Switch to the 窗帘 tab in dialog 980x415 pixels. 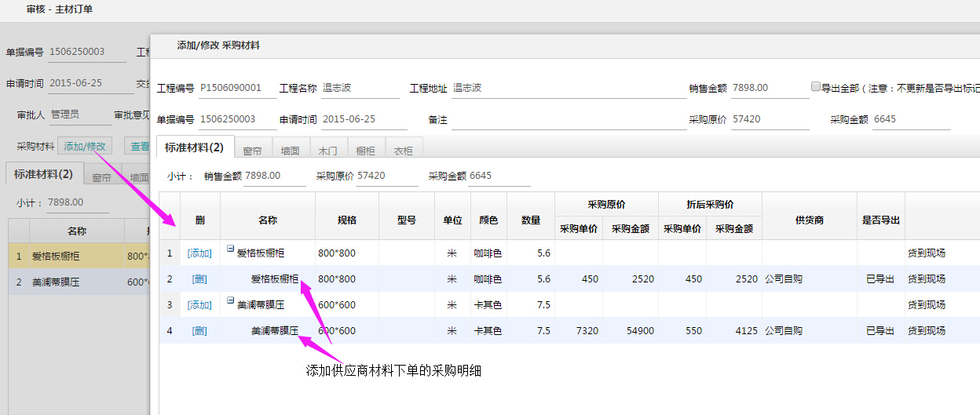pos(252,151)
